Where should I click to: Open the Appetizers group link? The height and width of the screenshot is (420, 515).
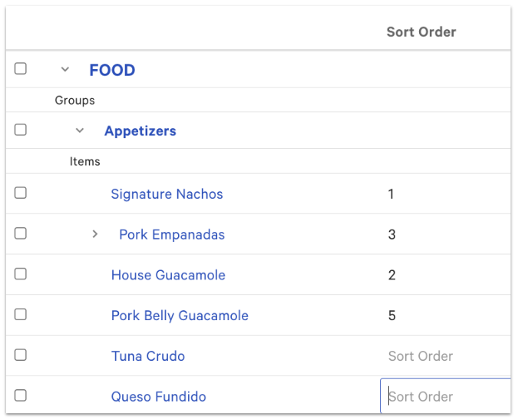coord(140,131)
